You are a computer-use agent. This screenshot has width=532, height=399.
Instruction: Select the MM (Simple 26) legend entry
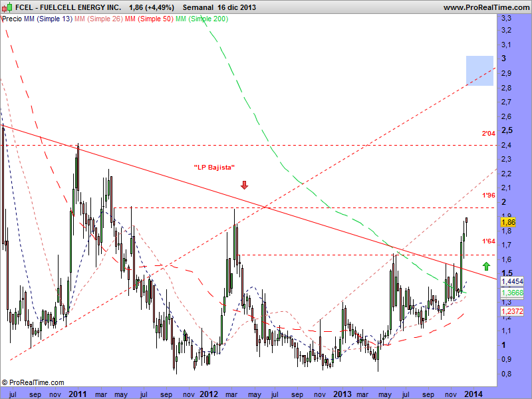tap(98, 19)
